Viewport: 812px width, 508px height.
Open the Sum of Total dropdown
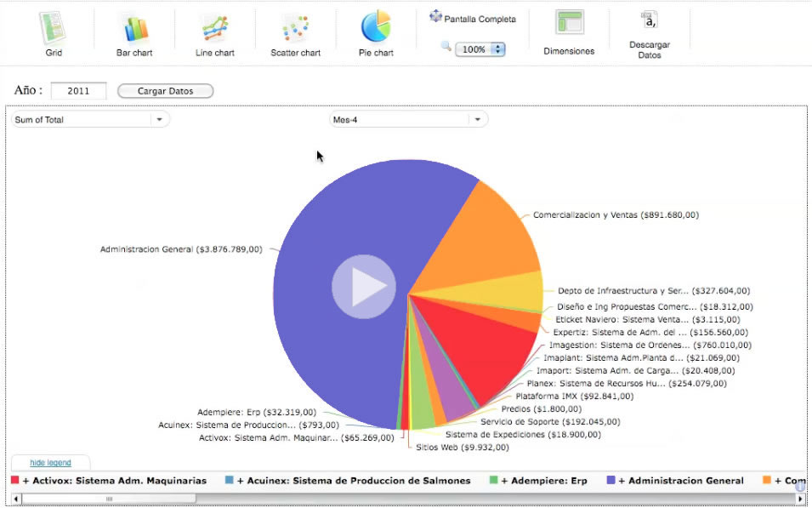click(x=90, y=119)
